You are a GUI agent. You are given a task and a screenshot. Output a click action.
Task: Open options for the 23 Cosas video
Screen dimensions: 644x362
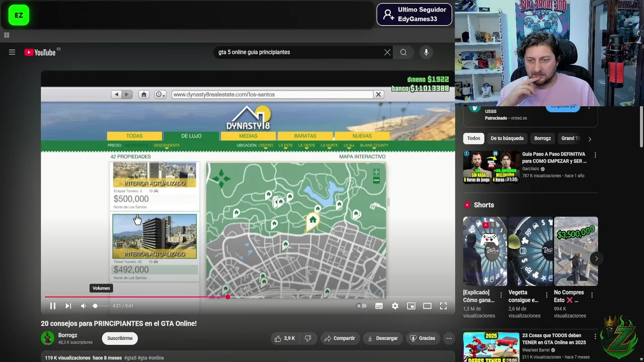(595, 336)
